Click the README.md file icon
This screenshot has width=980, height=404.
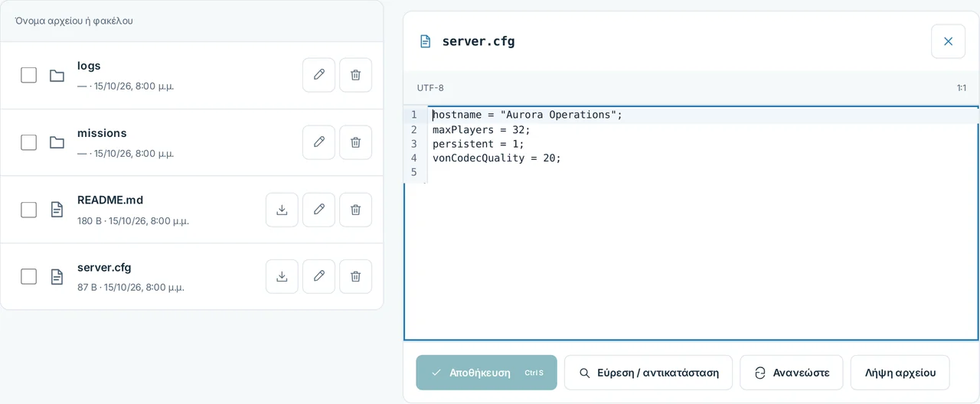(x=57, y=210)
